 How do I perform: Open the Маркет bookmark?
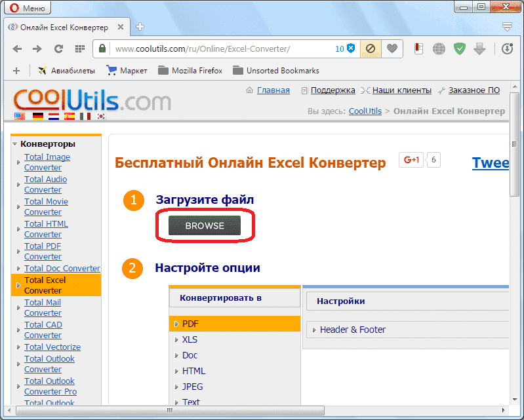[127, 71]
